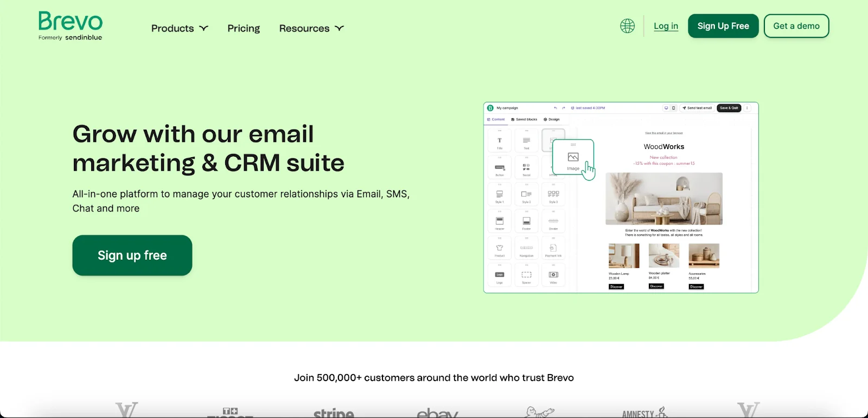Image resolution: width=868 pixels, height=418 pixels.
Task: Click Discover under Accessories
Action: click(696, 287)
